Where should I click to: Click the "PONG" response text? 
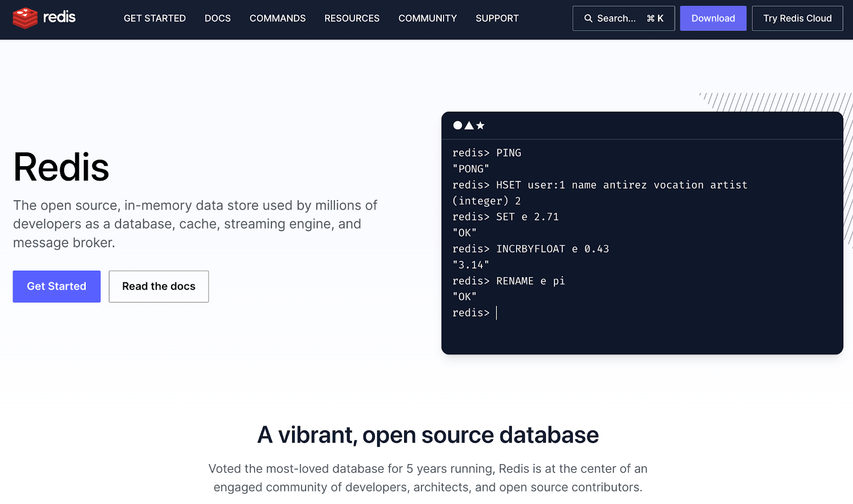point(471,169)
